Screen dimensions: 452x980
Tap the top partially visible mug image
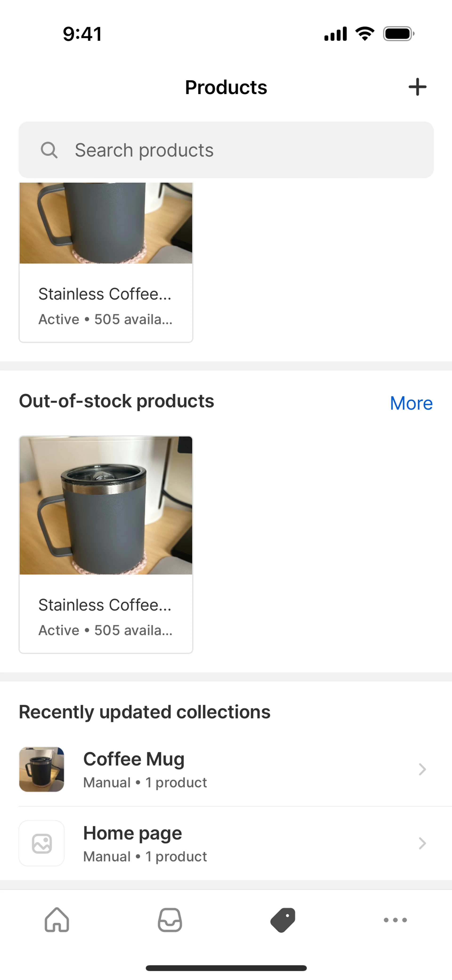click(x=106, y=223)
